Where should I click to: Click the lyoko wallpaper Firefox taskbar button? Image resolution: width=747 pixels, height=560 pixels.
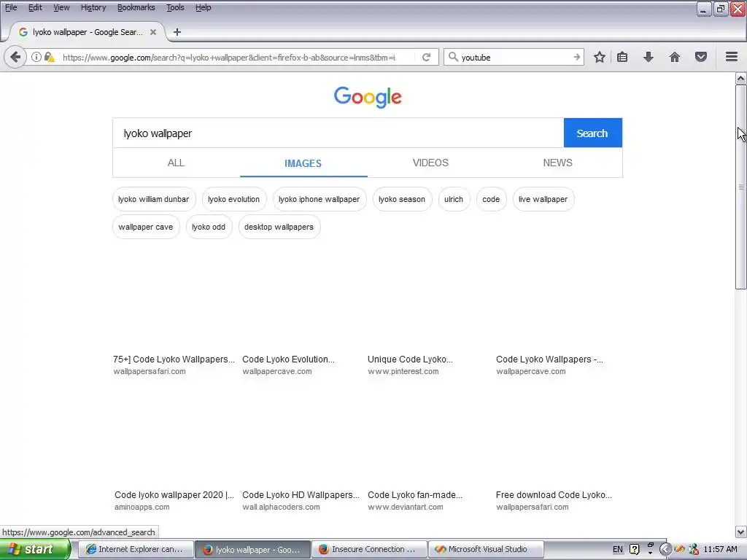pyautogui.click(x=252, y=549)
